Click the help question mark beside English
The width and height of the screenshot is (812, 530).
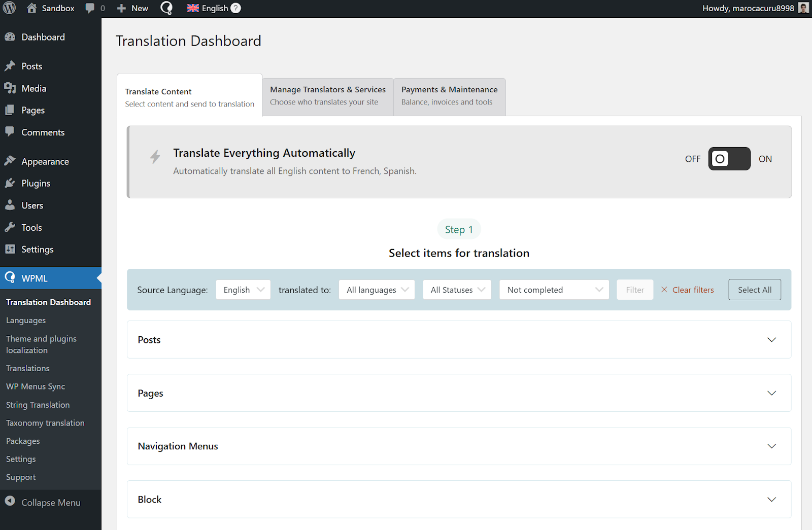pyautogui.click(x=235, y=8)
